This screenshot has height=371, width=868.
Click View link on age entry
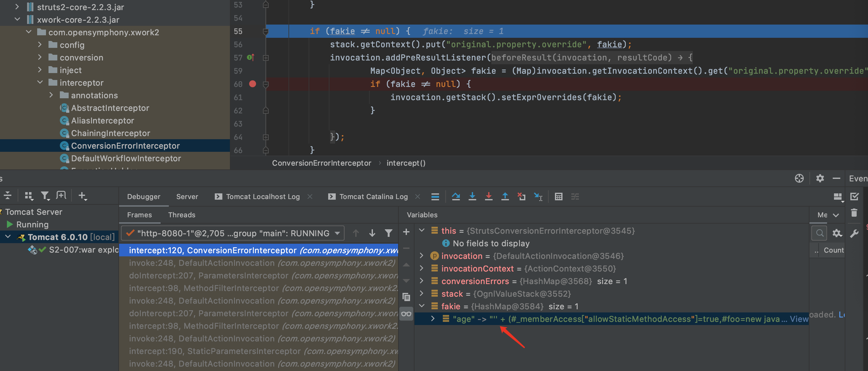pyautogui.click(x=799, y=319)
